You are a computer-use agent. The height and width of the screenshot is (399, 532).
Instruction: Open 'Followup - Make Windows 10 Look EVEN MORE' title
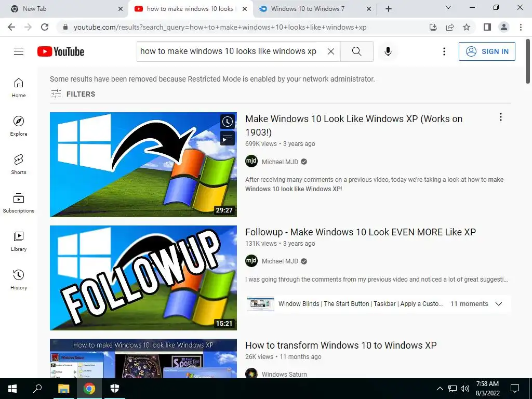[x=361, y=232]
